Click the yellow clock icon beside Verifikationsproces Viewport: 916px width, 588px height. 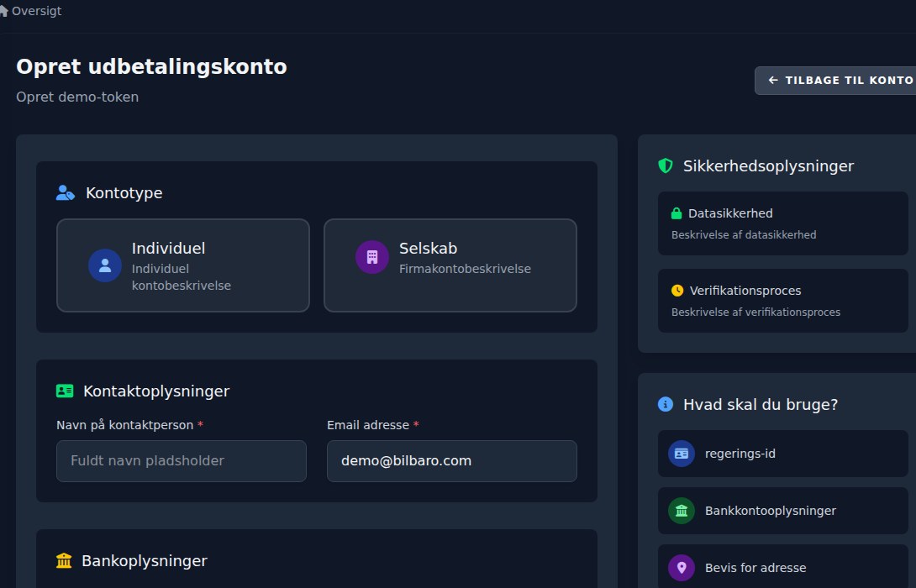click(677, 290)
